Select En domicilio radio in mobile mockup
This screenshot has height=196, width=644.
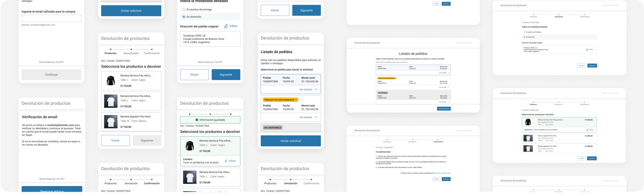[x=184, y=17]
